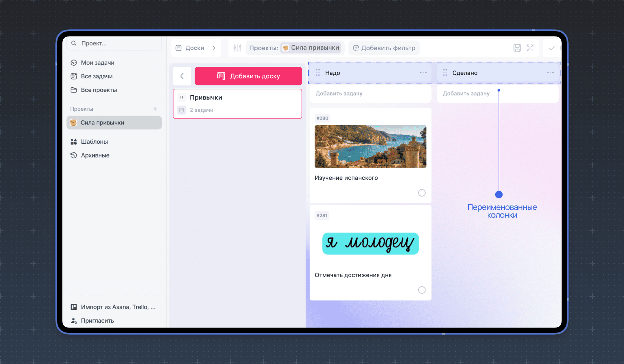624x364 pixels.
Task: Open Мои задачи in the sidebar
Action: (98, 63)
